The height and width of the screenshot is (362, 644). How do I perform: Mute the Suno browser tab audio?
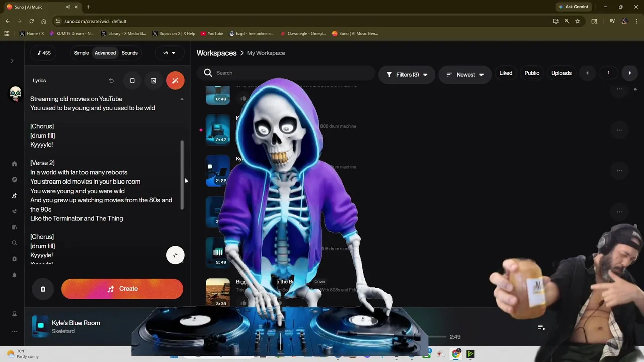pos(69,7)
